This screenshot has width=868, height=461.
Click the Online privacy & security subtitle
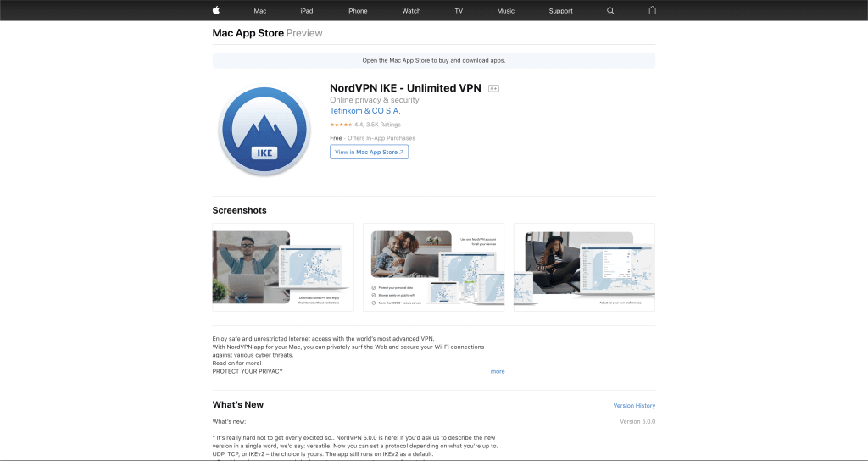pyautogui.click(x=374, y=100)
